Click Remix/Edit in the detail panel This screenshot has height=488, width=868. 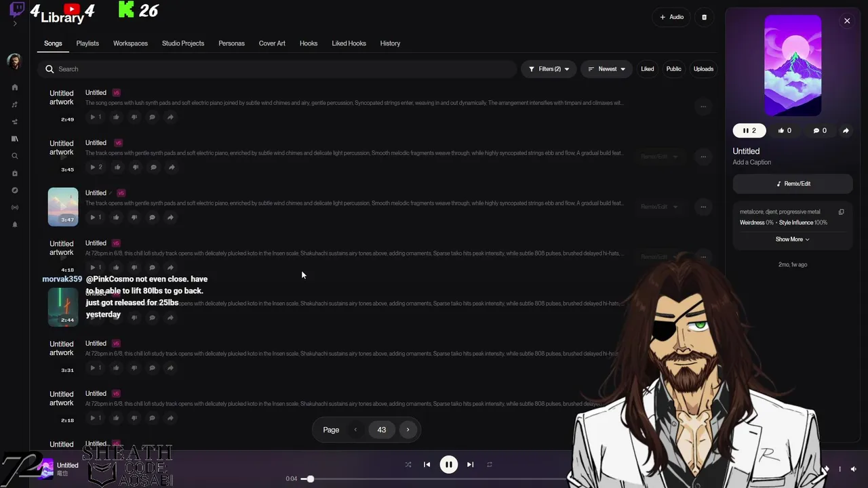click(x=793, y=184)
